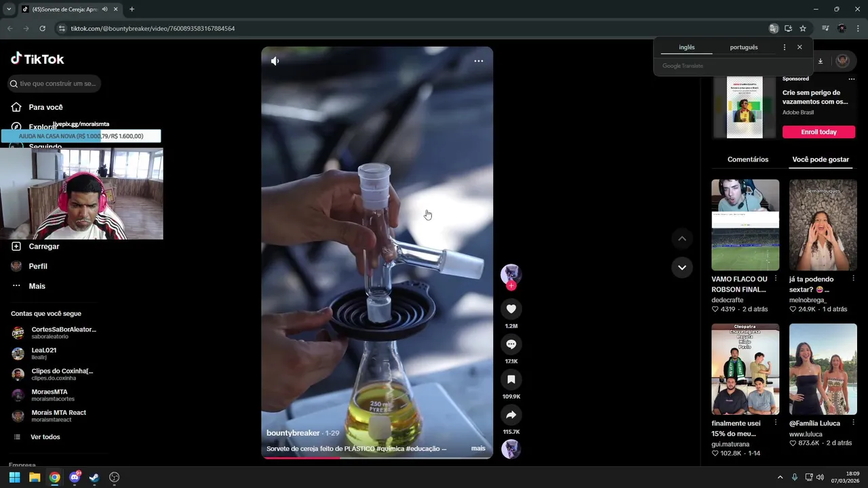Open LeaL021 followed account
868x488 pixels.
coord(44,353)
